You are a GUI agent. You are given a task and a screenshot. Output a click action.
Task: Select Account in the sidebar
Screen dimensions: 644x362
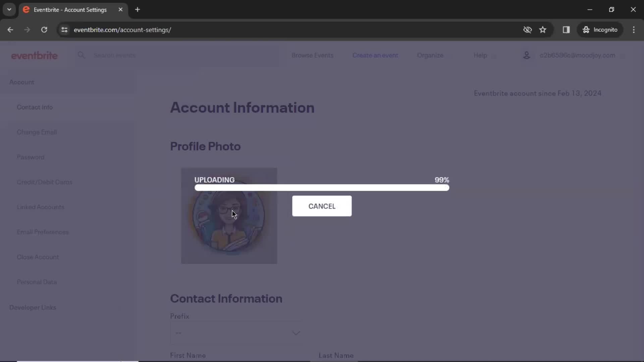(x=22, y=82)
